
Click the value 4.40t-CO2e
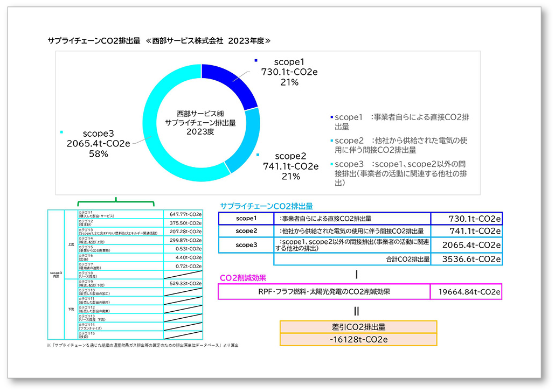(189, 257)
